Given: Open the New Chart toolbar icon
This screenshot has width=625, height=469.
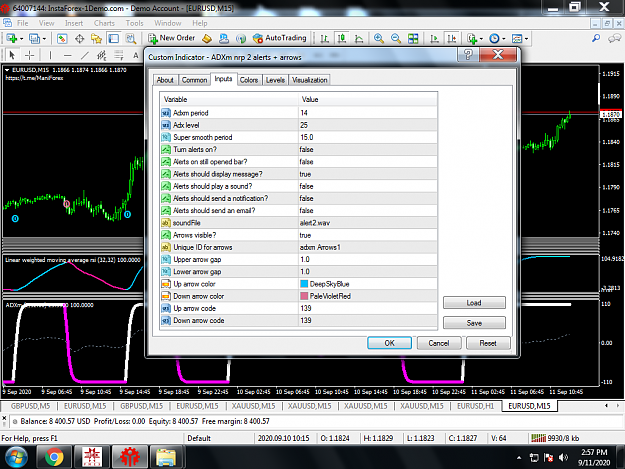Looking at the screenshot, I should 11,39.
